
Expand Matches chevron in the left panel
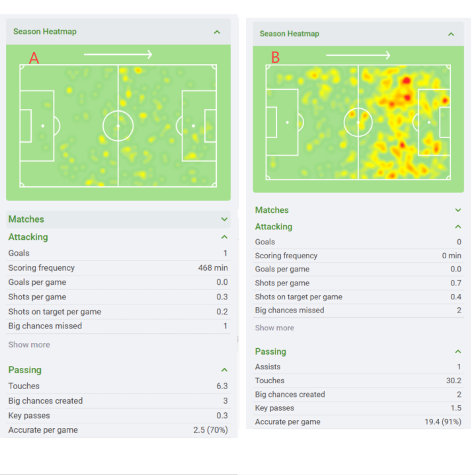click(225, 219)
